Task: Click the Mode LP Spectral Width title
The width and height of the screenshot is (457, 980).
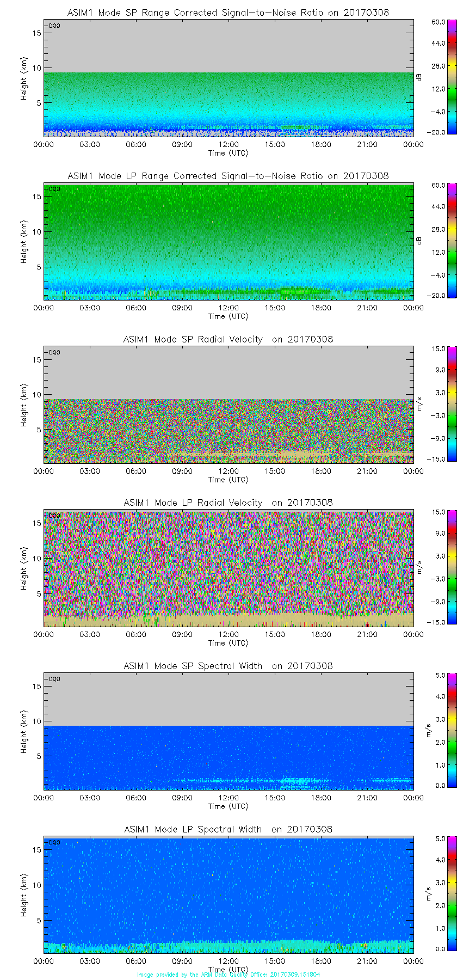Action: click(x=228, y=829)
